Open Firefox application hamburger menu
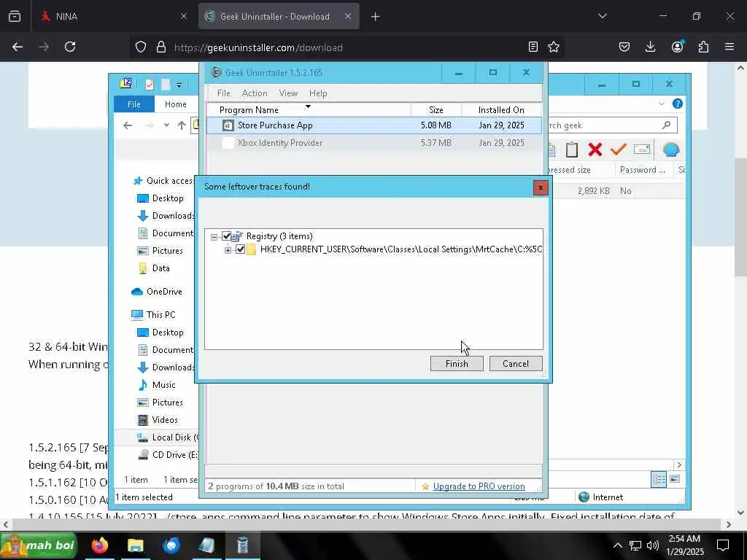This screenshot has width=747, height=560. tap(729, 47)
